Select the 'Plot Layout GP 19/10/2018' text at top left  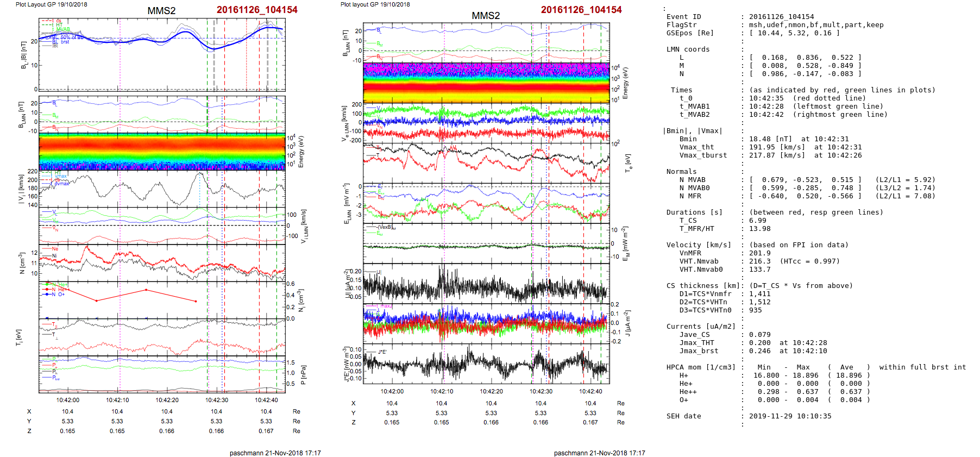[51, 4]
